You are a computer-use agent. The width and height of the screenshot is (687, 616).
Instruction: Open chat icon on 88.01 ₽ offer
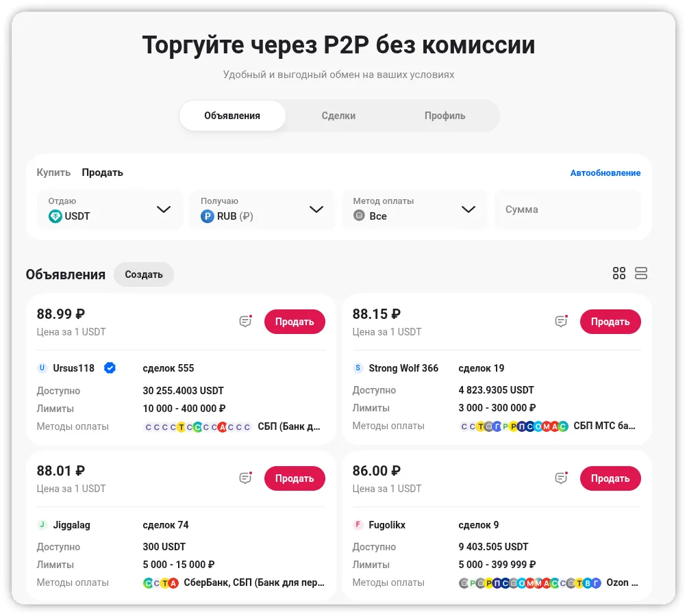coord(245,478)
